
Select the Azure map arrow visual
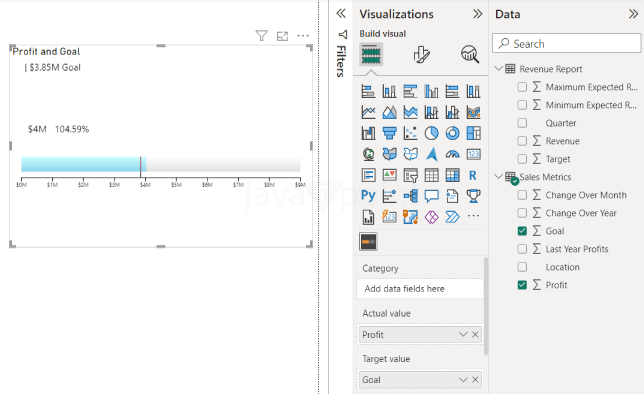point(431,154)
